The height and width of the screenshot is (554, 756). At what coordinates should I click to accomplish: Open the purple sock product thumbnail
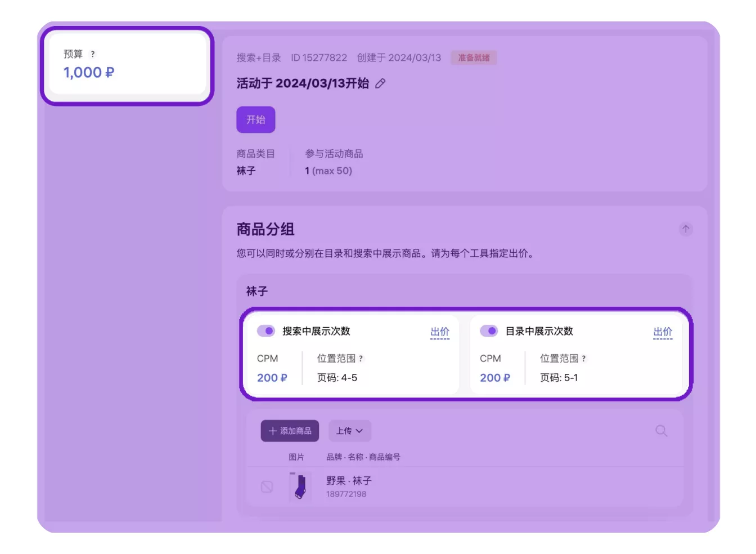pos(300,486)
